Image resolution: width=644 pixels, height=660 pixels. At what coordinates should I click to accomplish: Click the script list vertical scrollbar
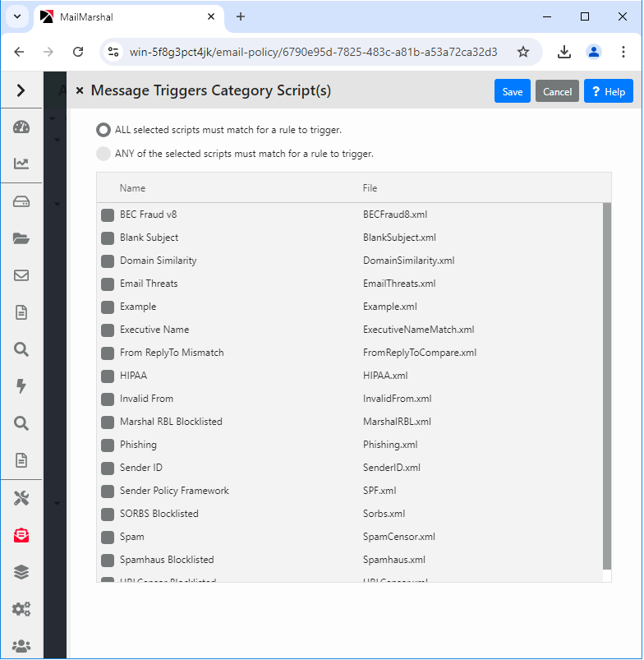607,386
